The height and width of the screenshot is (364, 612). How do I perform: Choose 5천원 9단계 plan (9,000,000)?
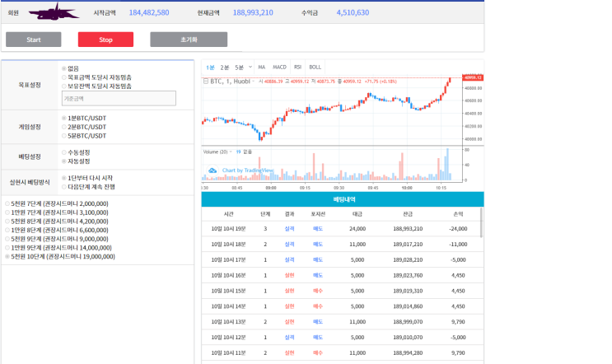[x=7, y=239]
